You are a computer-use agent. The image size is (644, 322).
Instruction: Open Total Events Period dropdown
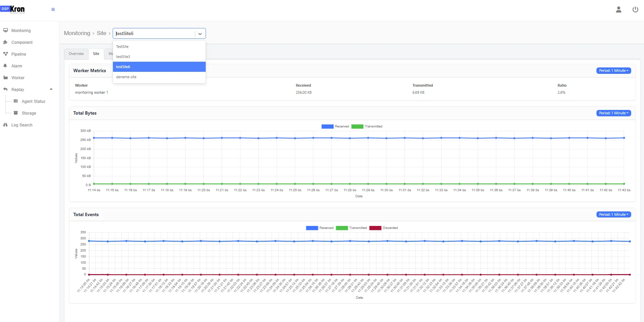[614, 215]
